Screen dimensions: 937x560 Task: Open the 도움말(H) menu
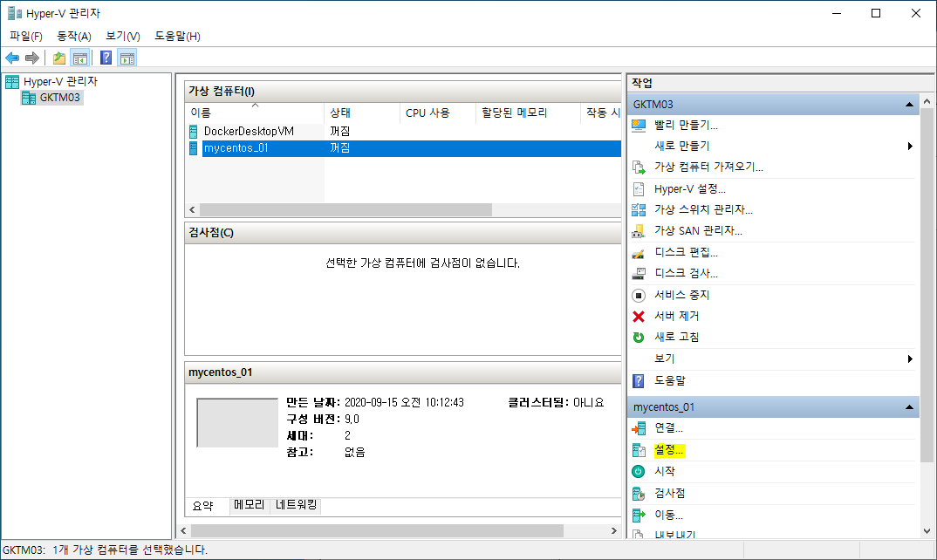(x=177, y=37)
